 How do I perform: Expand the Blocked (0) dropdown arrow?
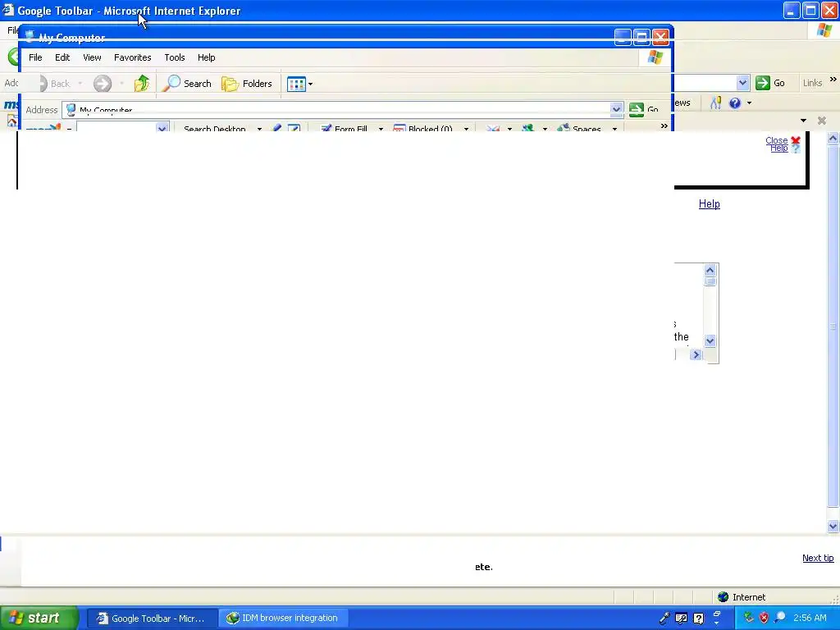466,129
